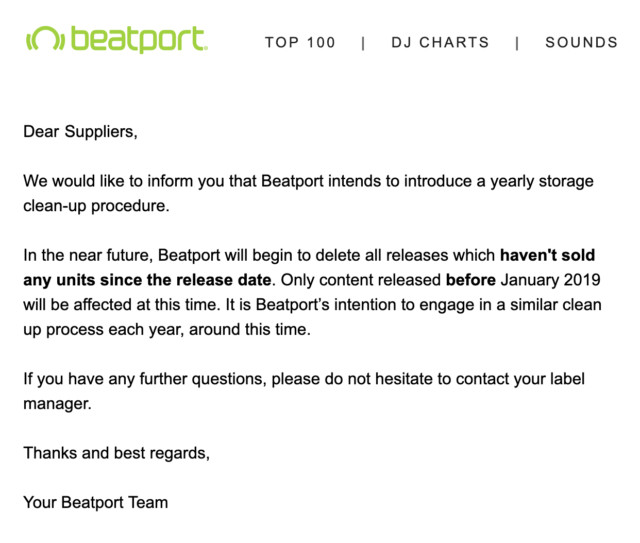The image size is (640, 543).
Task: Click the text "January 2019"
Action: (x=549, y=280)
